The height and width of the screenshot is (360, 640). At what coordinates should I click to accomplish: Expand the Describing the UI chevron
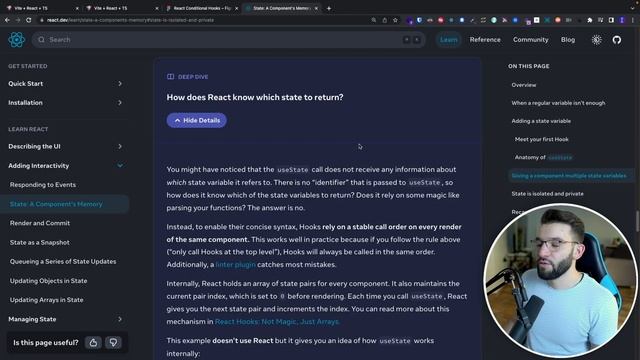(120, 146)
